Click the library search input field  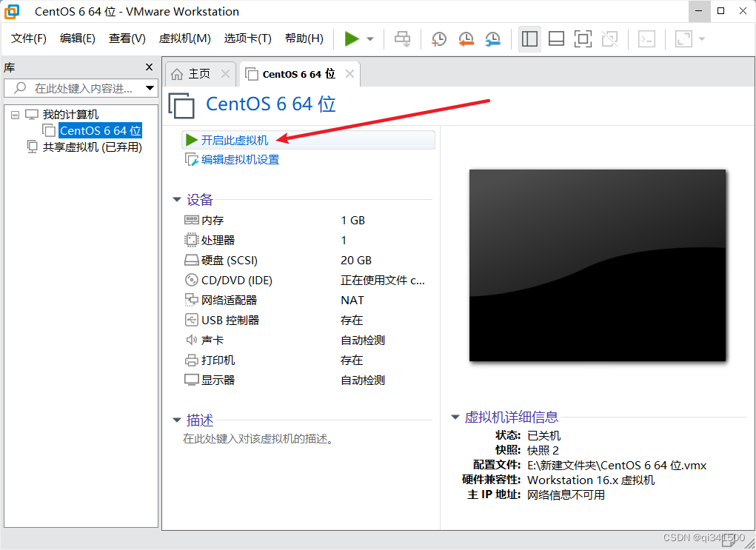coord(81,88)
